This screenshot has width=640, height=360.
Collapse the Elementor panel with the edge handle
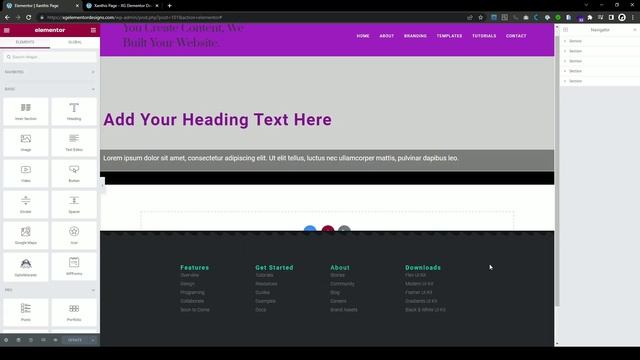tap(102, 185)
